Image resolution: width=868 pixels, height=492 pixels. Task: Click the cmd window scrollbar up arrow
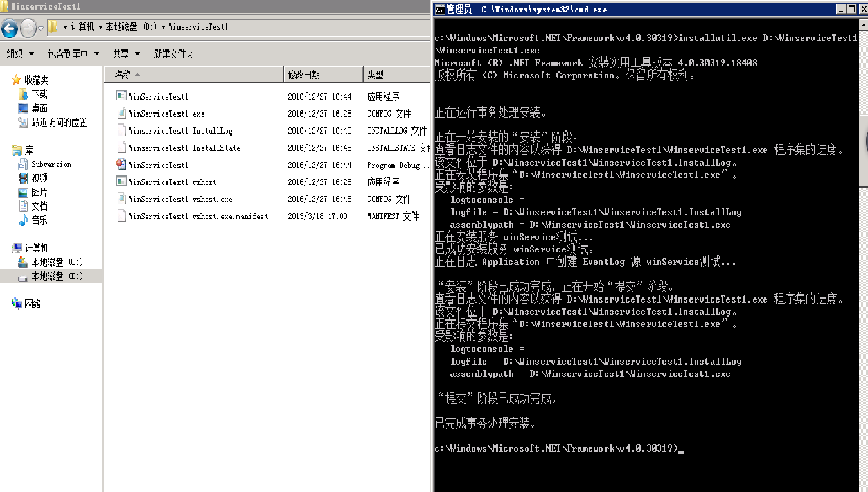coord(863,24)
